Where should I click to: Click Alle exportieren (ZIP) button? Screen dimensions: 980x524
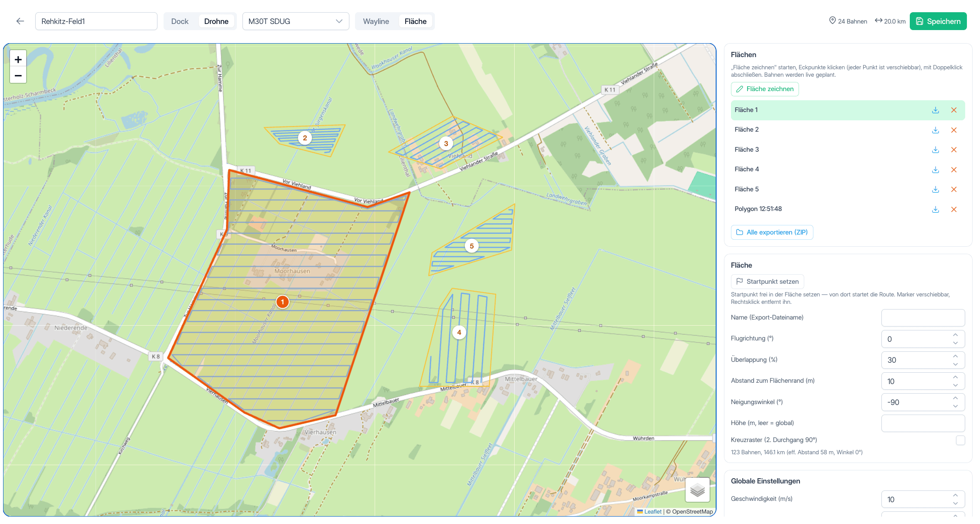point(772,232)
